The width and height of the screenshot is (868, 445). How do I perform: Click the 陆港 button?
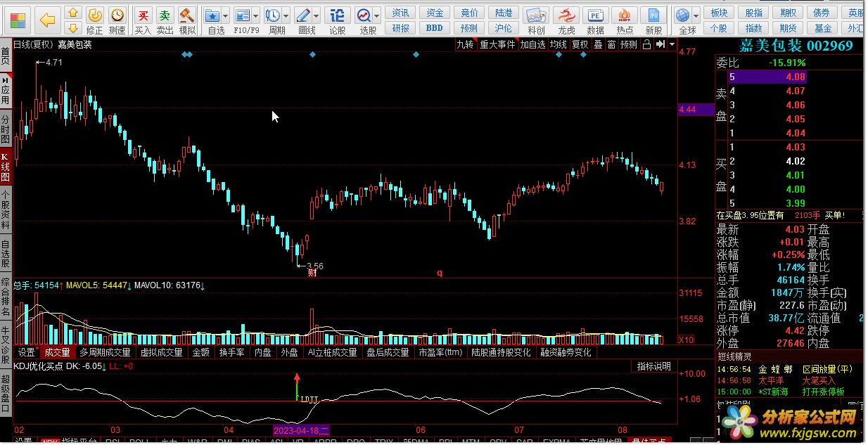pos(504,13)
